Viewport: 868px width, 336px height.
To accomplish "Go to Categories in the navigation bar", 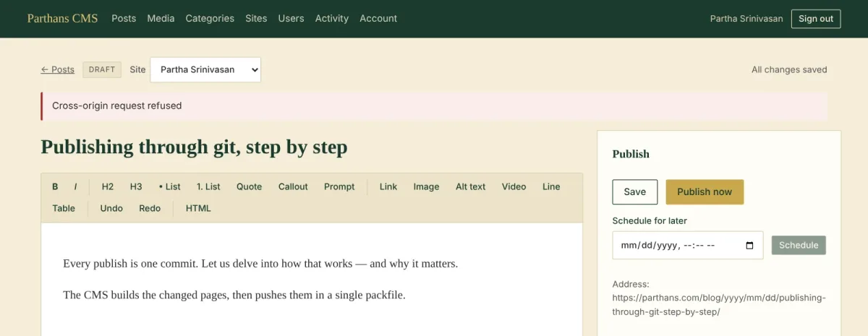I will pyautogui.click(x=210, y=19).
